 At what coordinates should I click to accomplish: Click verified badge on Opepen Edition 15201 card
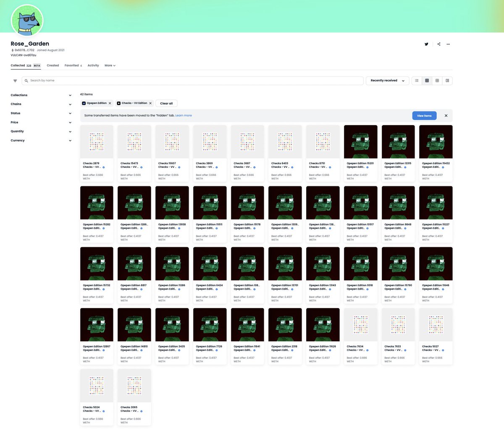click(x=367, y=167)
